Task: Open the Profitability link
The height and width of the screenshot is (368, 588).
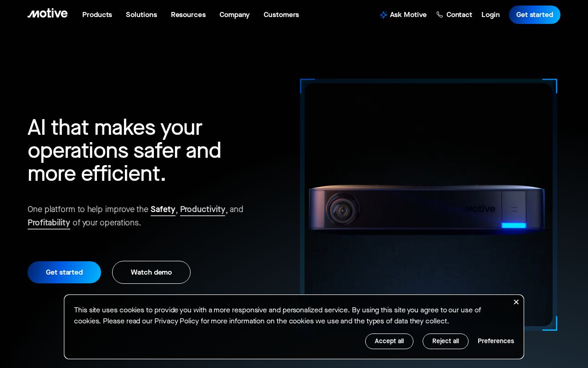Action: [49, 223]
